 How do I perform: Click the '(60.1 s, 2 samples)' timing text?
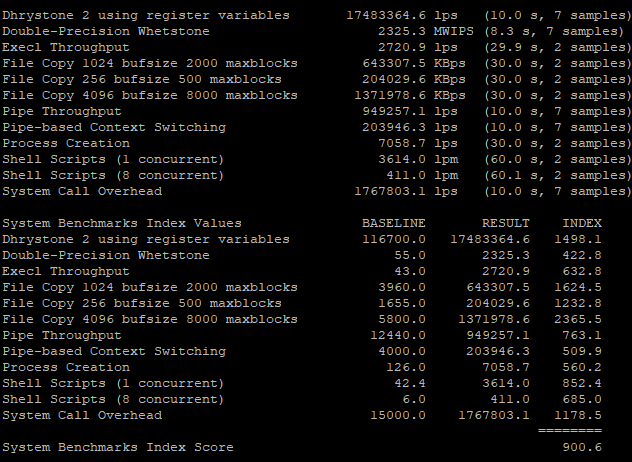click(x=558, y=175)
